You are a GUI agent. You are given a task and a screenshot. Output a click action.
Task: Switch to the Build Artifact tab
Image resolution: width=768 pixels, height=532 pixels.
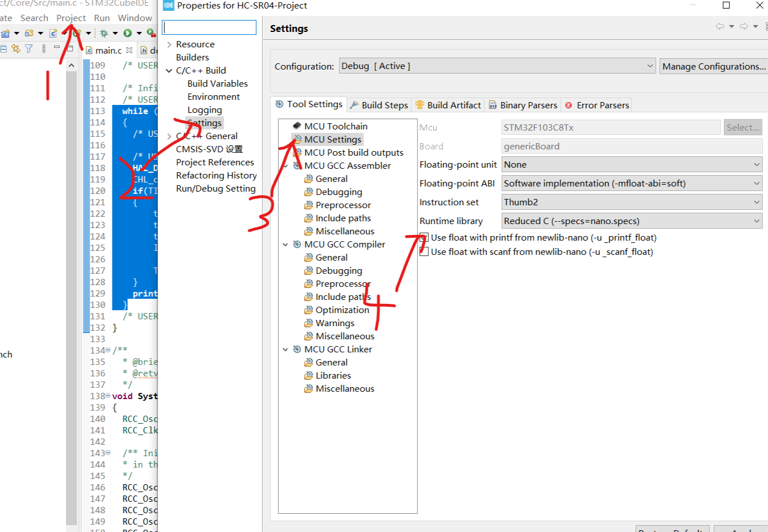[x=448, y=105]
